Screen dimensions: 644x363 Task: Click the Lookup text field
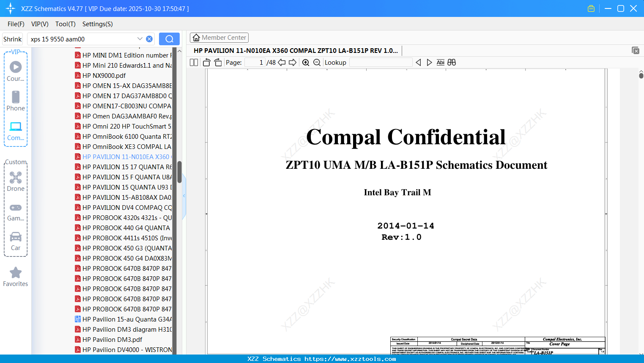(x=381, y=63)
